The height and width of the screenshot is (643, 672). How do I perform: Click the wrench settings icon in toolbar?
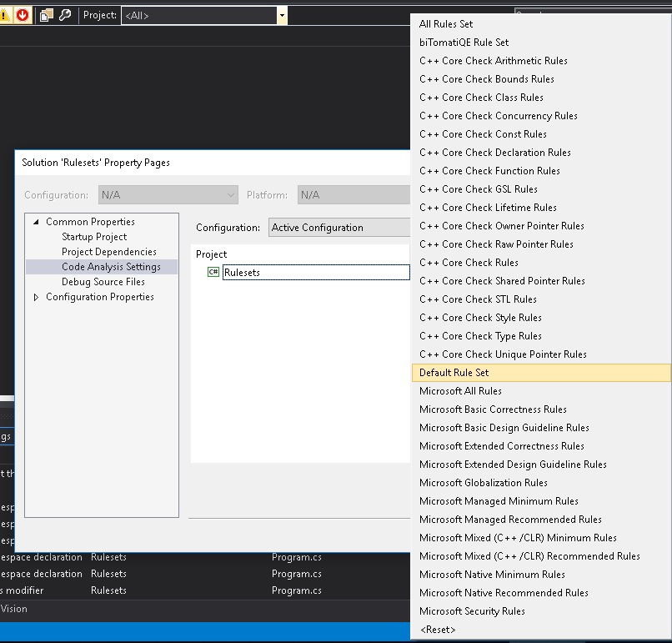point(64,14)
